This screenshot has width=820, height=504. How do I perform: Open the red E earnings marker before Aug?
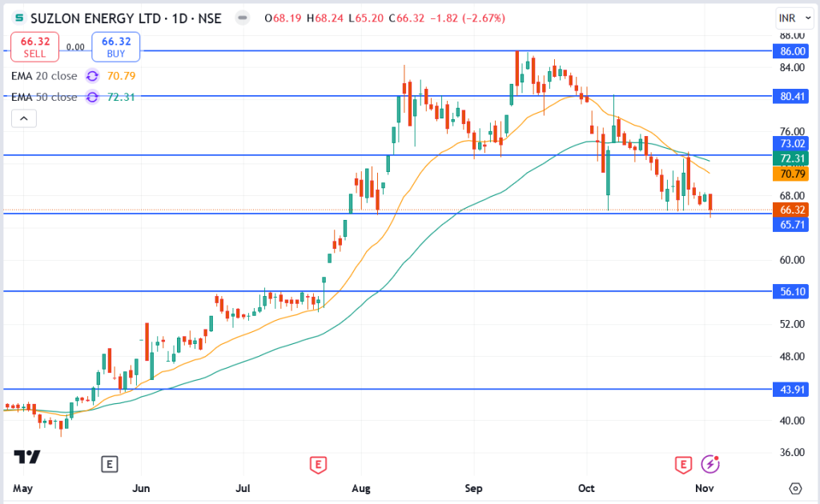pos(318,464)
